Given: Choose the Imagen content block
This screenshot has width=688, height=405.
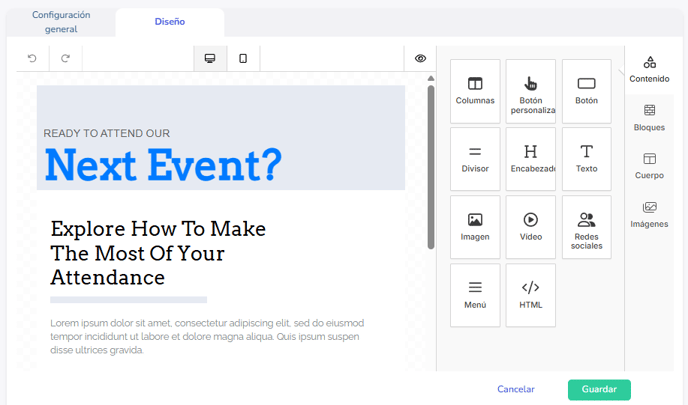Looking at the screenshot, I should pyautogui.click(x=475, y=227).
